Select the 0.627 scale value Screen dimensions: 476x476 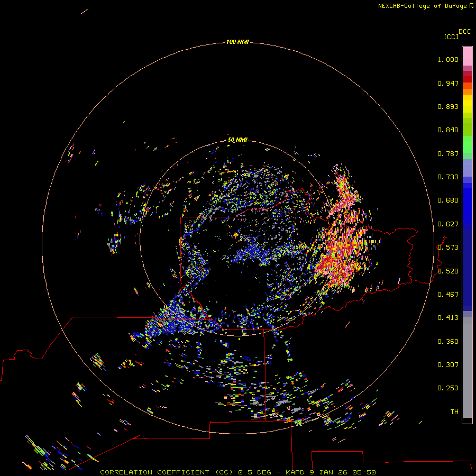click(448, 224)
